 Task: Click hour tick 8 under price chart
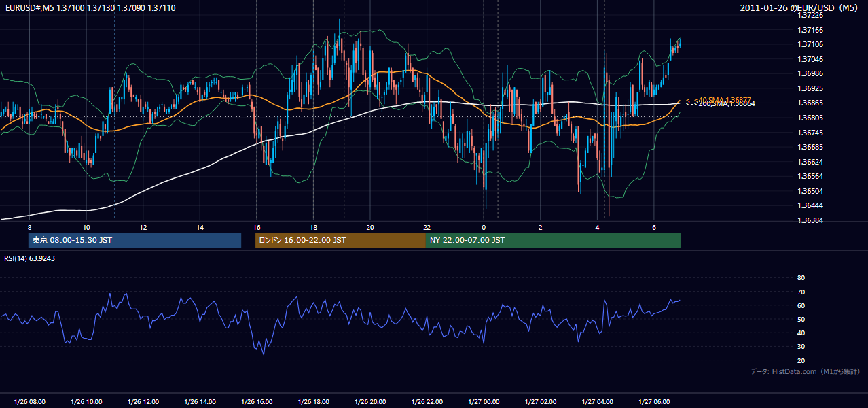coord(29,227)
